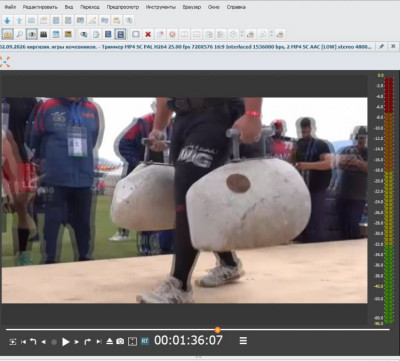Viewport: 400px width, 361px height.
Task: Step one frame forward
Action: (77, 342)
